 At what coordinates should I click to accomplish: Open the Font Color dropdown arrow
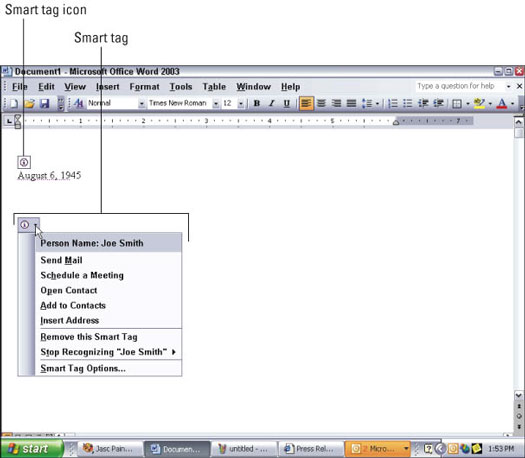(x=513, y=103)
